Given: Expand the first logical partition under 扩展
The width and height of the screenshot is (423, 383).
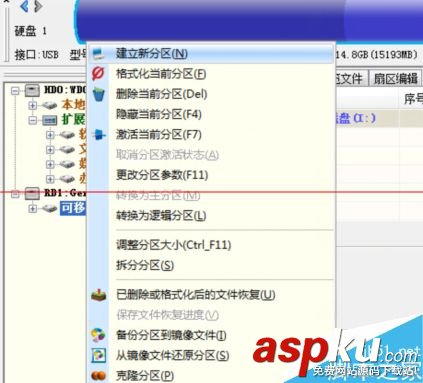Looking at the screenshot, I should 50,135.
